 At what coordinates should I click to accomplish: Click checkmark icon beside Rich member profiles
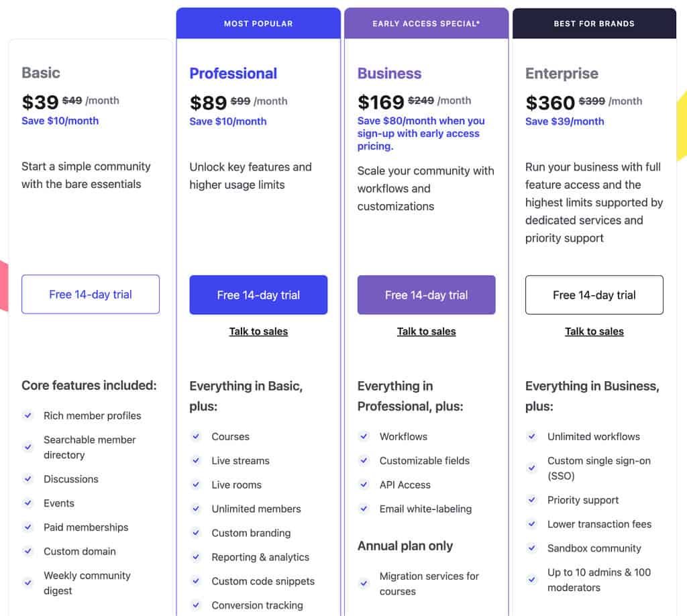(28, 415)
